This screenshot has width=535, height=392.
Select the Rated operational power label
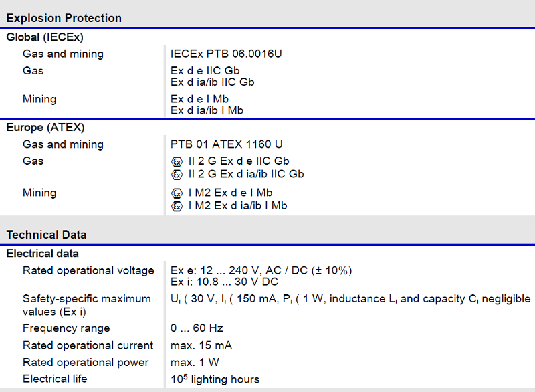point(86,363)
